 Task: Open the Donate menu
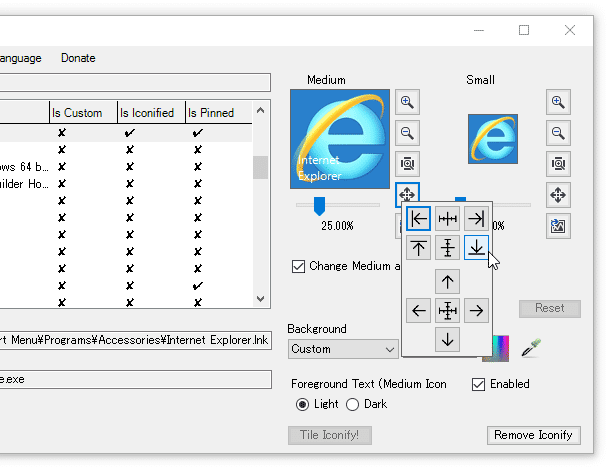[x=78, y=58]
